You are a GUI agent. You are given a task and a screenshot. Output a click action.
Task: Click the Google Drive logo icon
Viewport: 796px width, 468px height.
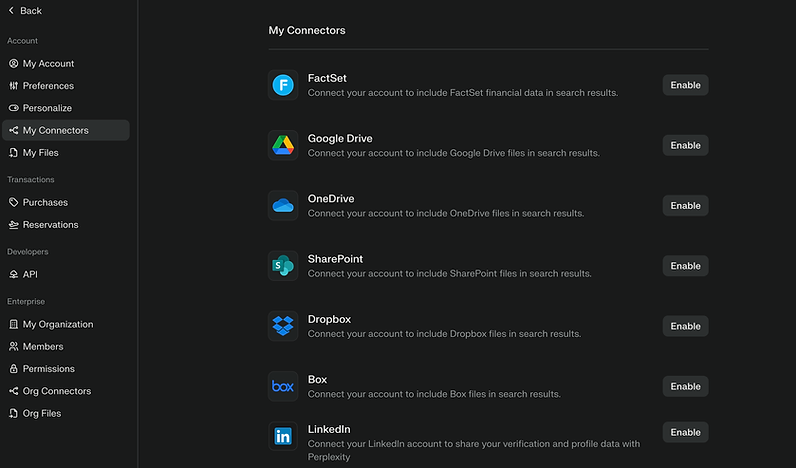283,145
